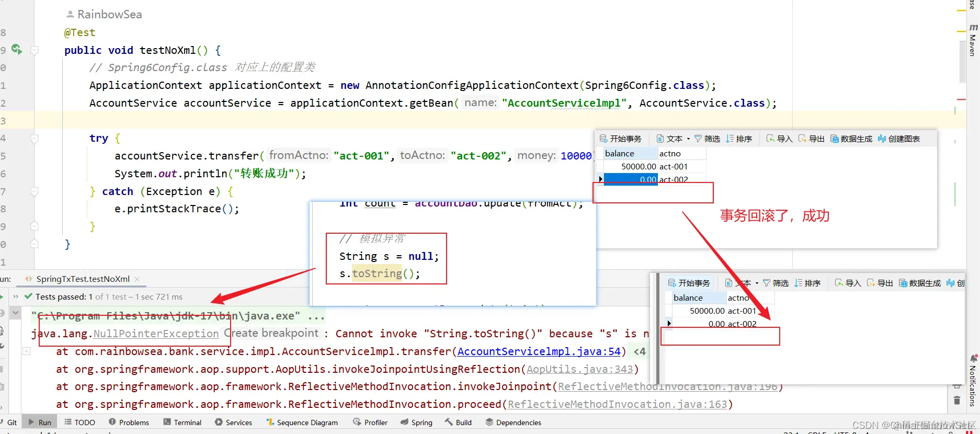
Task: Open the Sequence Diagram tool window
Action: point(302,422)
